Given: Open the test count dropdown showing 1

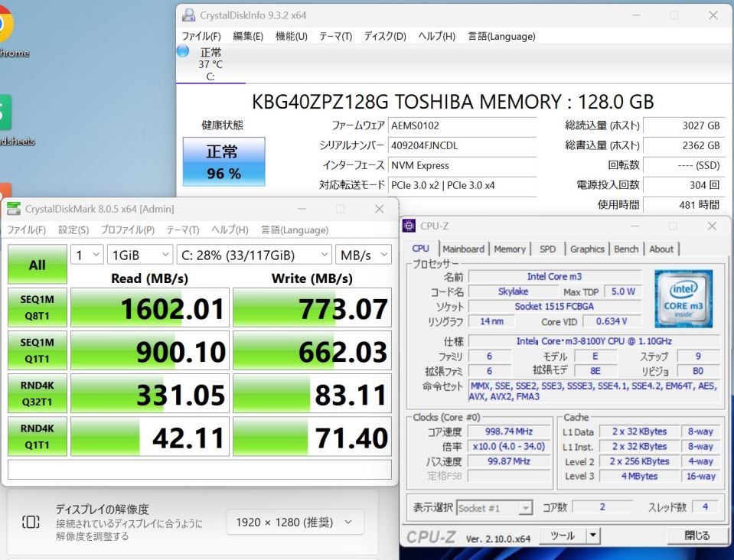Looking at the screenshot, I should [87, 255].
